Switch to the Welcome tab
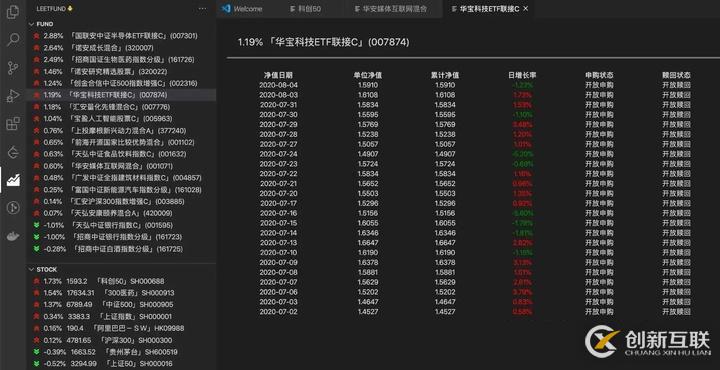This screenshot has height=370, width=720. pos(242,9)
